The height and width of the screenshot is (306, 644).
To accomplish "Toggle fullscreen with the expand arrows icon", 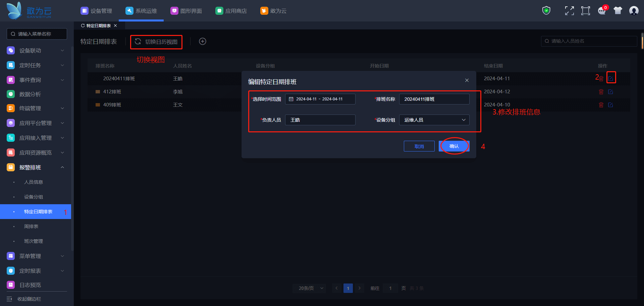I will coord(569,11).
